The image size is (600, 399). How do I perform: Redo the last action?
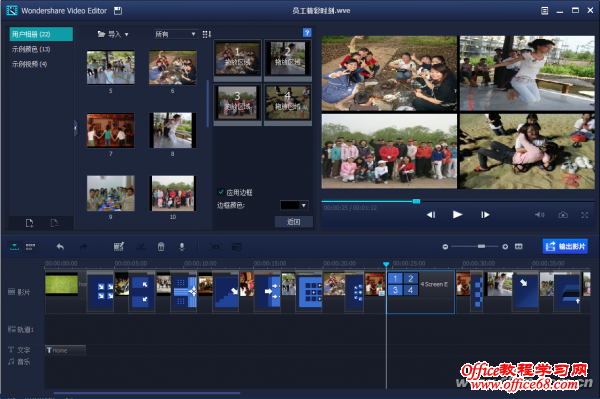(x=83, y=247)
